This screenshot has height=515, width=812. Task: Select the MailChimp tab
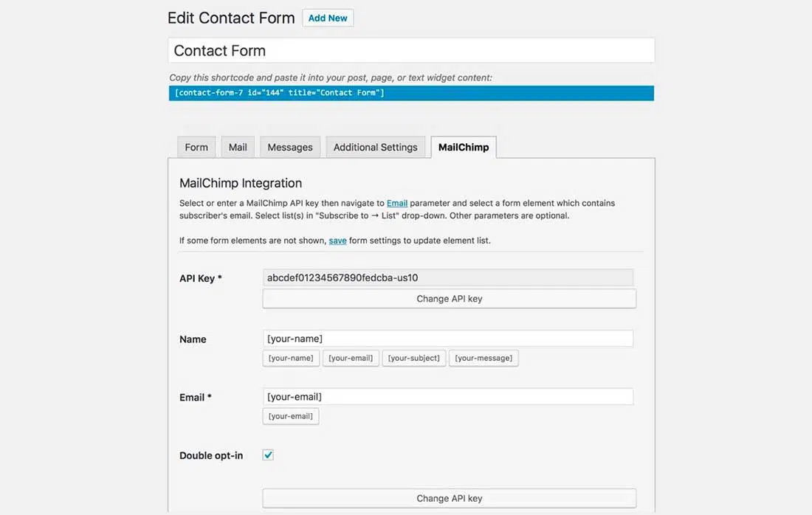[464, 147]
